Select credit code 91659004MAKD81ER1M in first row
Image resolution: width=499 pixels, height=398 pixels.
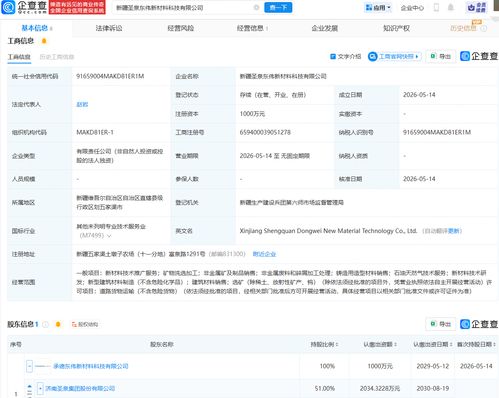tap(110, 76)
